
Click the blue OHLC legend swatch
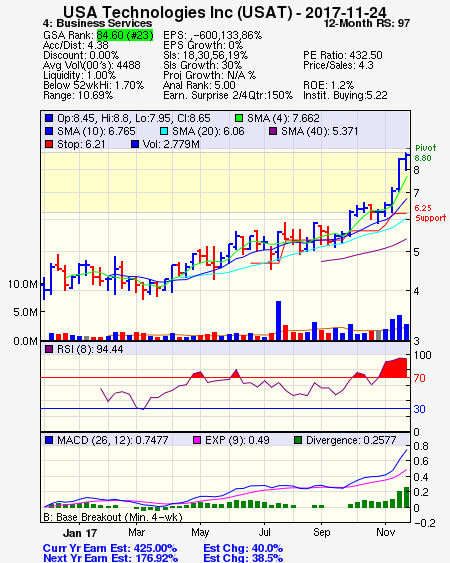[49, 118]
